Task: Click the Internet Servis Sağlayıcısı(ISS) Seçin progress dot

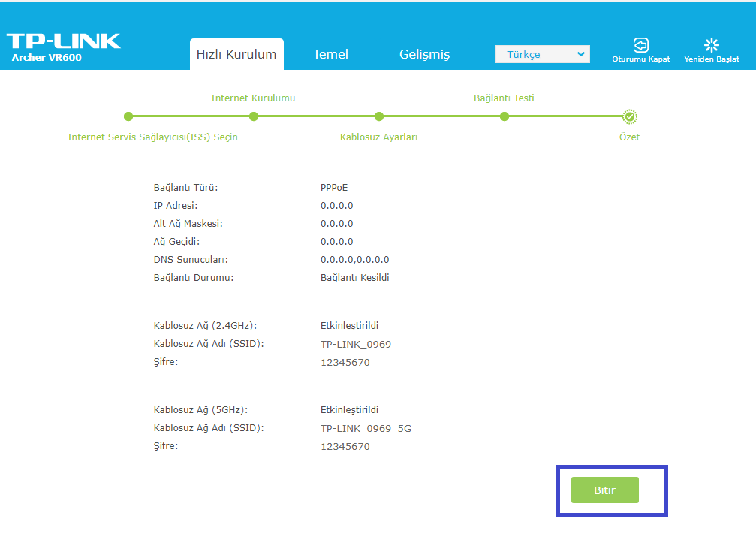Action: pyautogui.click(x=128, y=116)
